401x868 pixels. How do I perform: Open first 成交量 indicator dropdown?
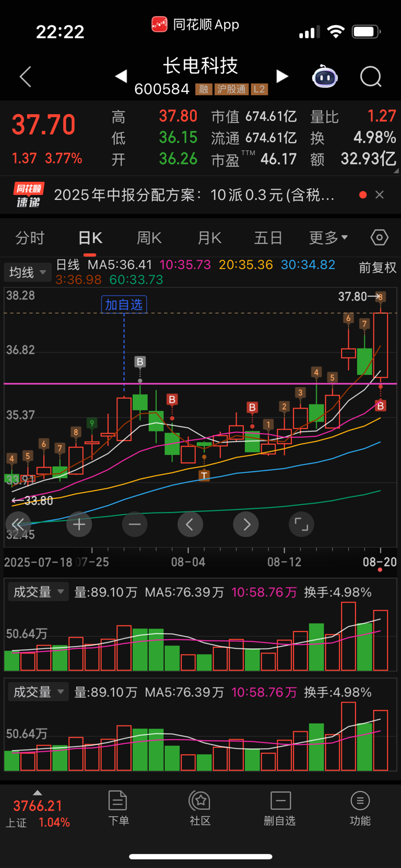click(x=38, y=592)
